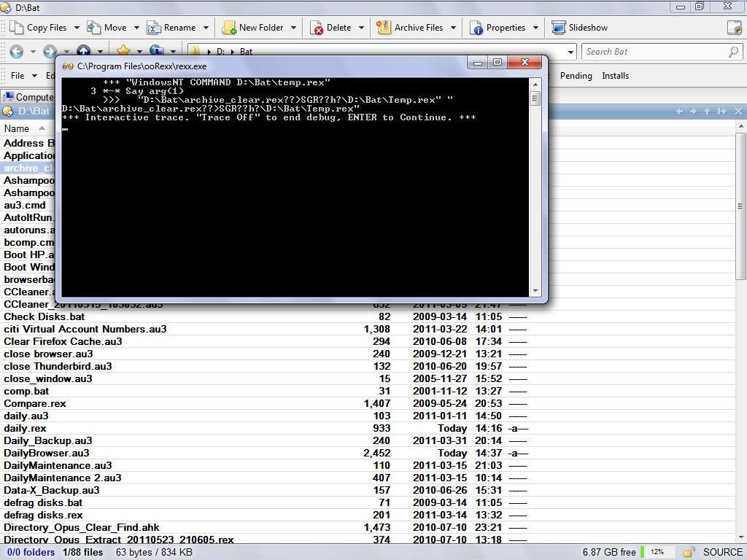This screenshot has width=747, height=560.
Task: Click the 12% disk usage bar
Action: click(x=657, y=552)
